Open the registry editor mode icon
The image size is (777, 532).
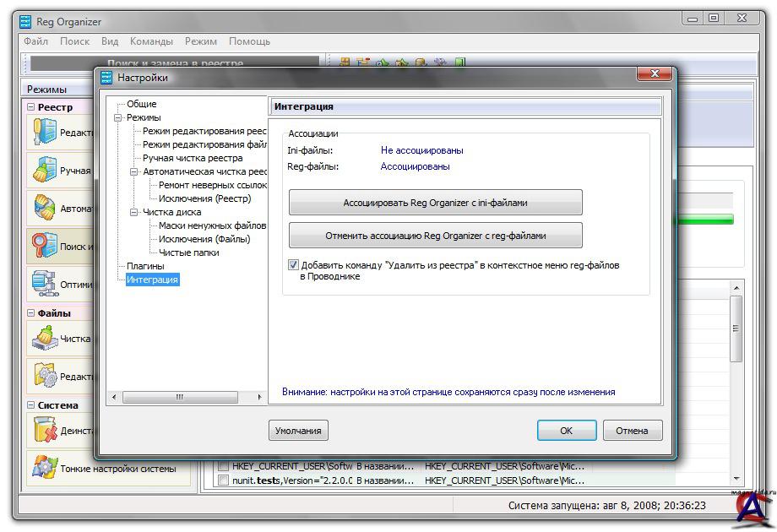coord(45,133)
